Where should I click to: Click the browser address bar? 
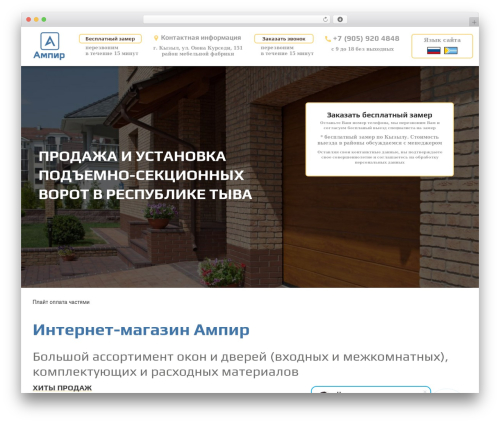237,20
